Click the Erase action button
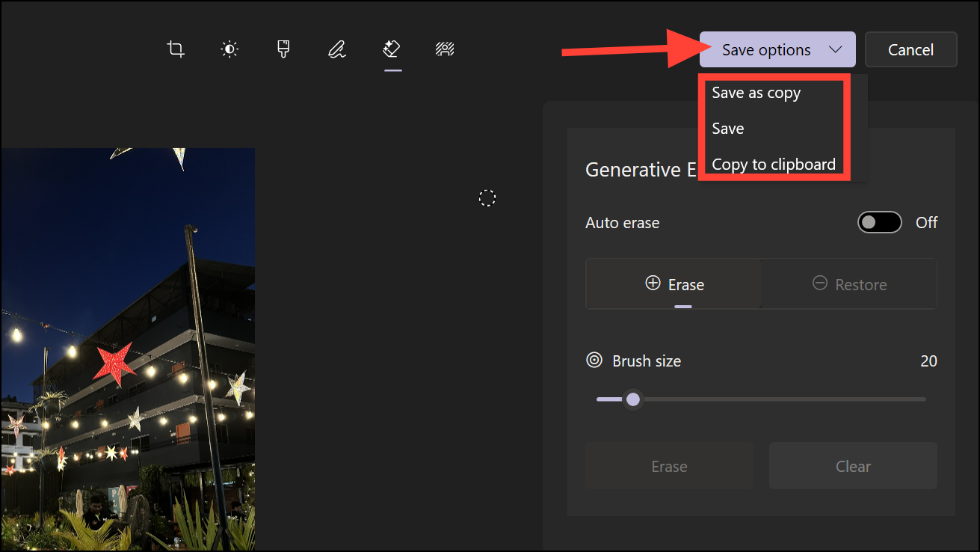980x552 pixels. coord(669,466)
